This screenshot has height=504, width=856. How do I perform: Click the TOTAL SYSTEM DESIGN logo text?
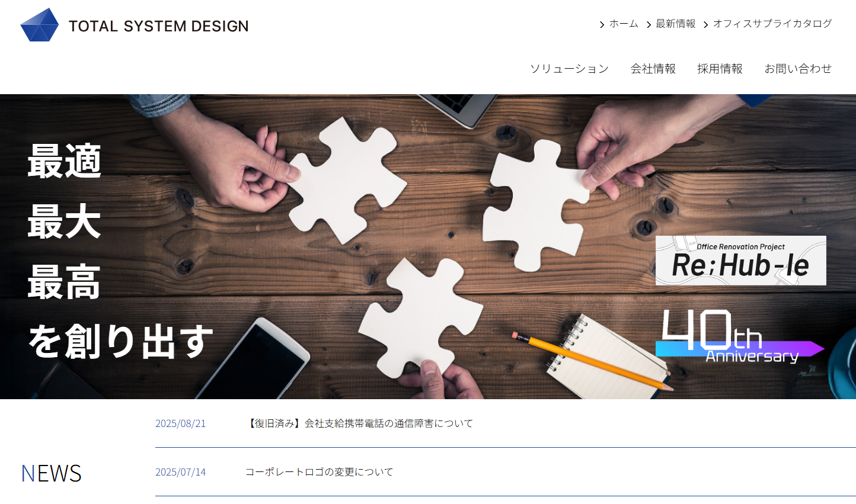[158, 26]
